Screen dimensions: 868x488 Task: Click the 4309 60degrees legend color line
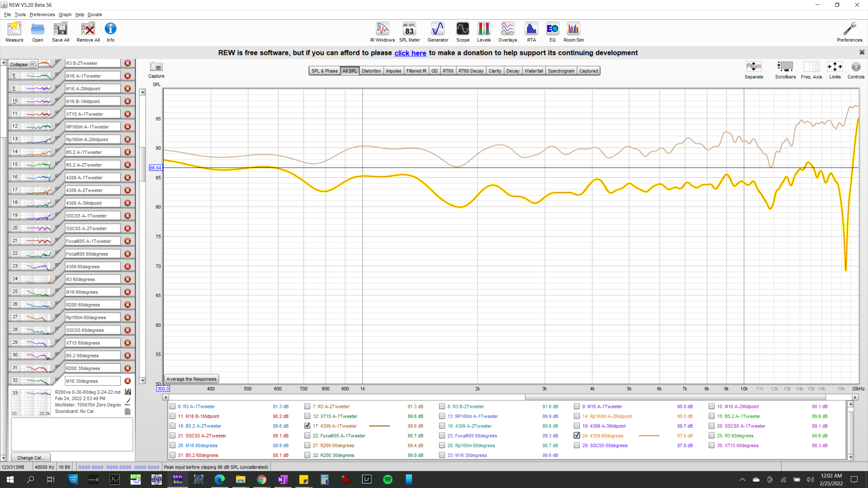click(649, 436)
